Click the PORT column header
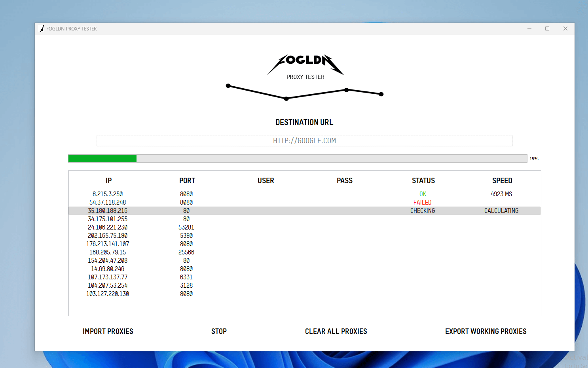This screenshot has width=588, height=368. pos(187,180)
